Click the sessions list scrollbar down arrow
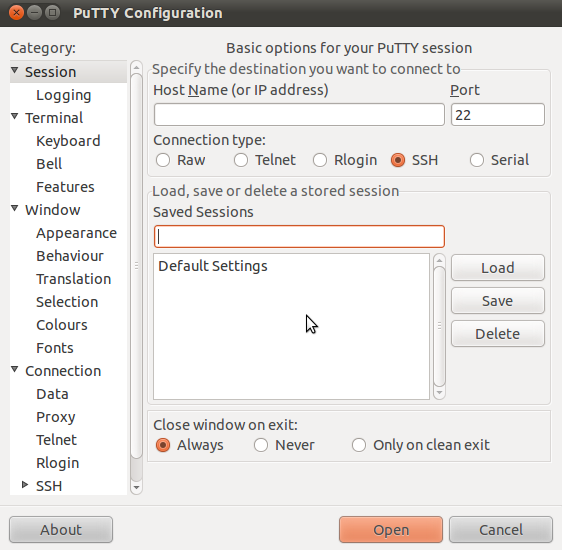This screenshot has height=550, width=562. (439, 393)
